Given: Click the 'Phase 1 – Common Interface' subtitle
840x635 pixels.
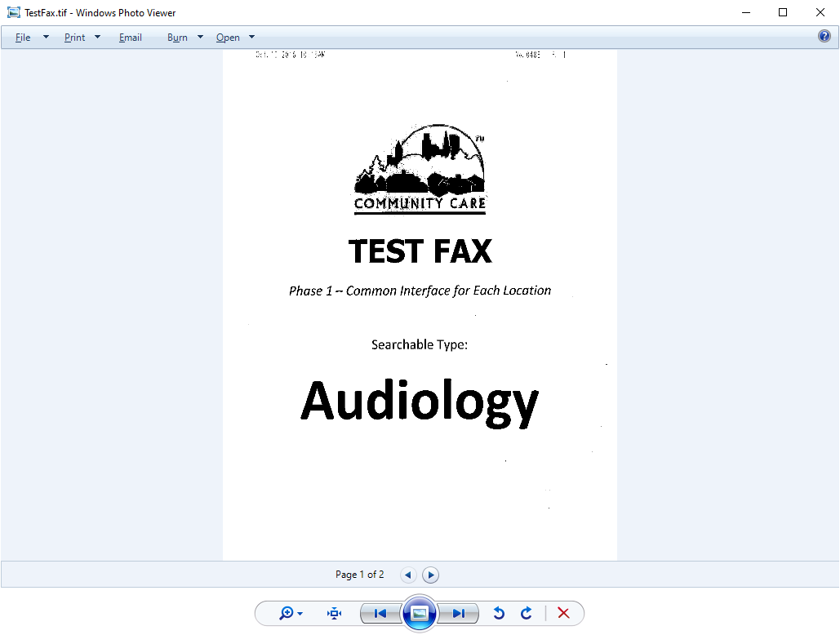Looking at the screenshot, I should [x=420, y=291].
